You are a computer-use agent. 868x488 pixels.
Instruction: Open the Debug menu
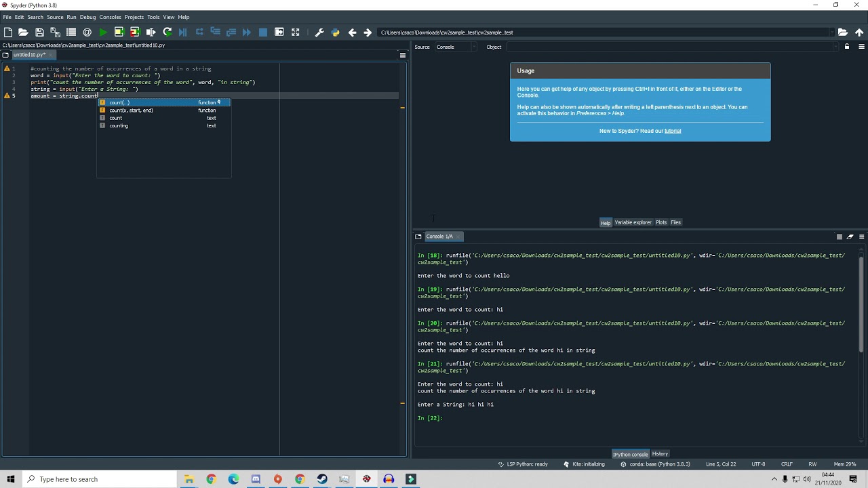coord(88,17)
